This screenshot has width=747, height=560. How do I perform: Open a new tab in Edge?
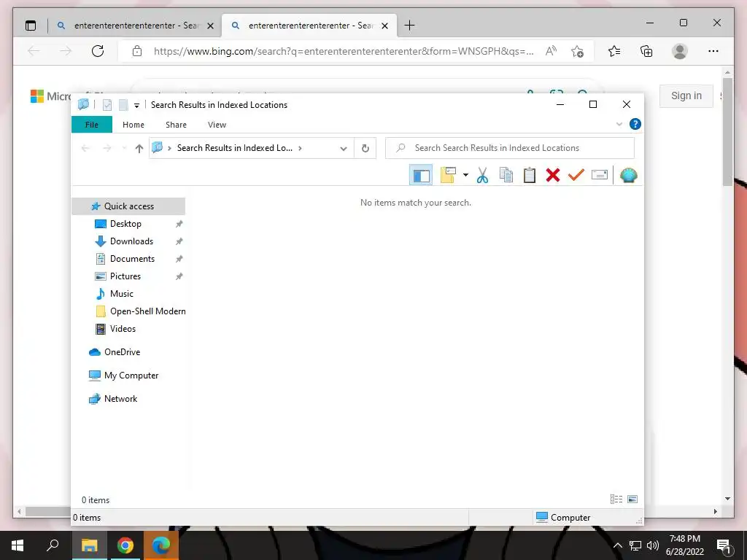[x=409, y=26]
